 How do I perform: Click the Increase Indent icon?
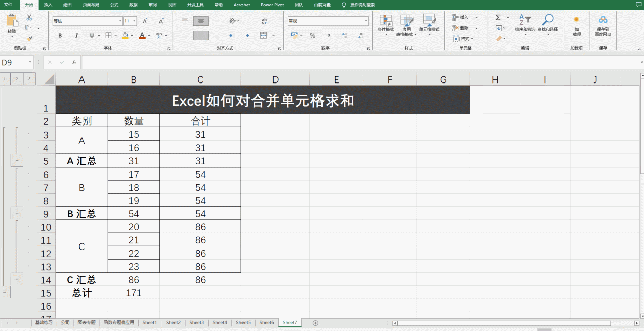pos(249,36)
